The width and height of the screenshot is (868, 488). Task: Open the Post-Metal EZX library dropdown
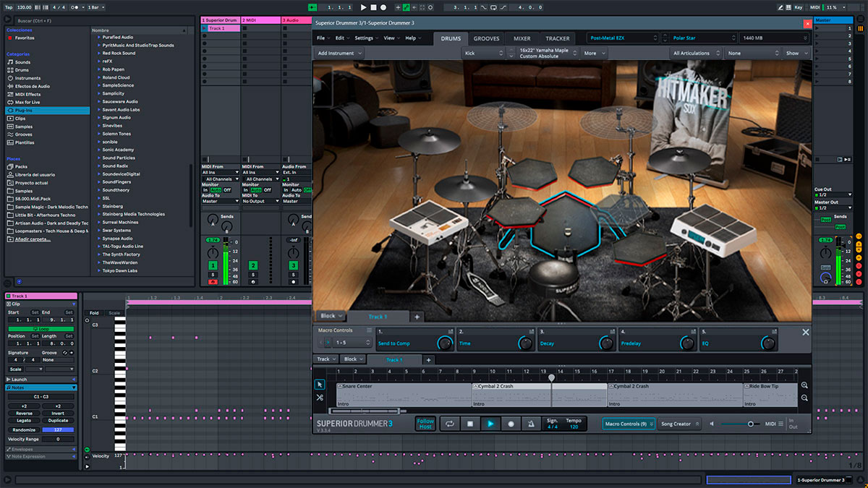coord(621,38)
